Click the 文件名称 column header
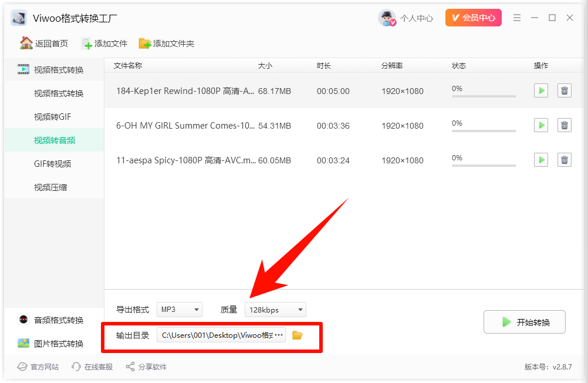The width and height of the screenshot is (588, 383). (128, 66)
